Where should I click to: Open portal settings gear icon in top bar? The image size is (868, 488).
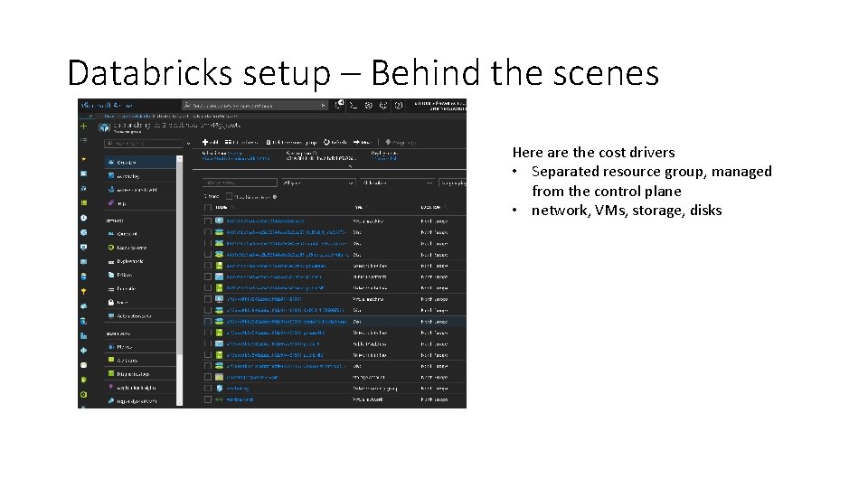click(x=368, y=105)
